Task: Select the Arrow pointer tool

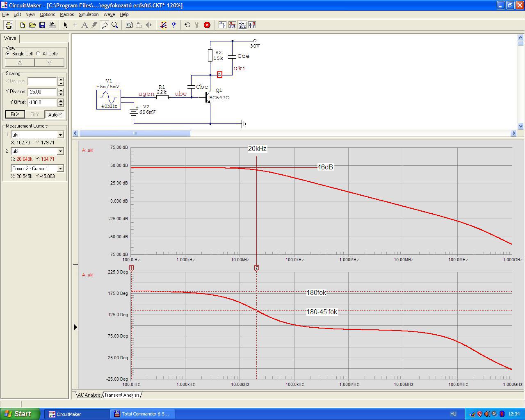Action: pyautogui.click(x=65, y=25)
